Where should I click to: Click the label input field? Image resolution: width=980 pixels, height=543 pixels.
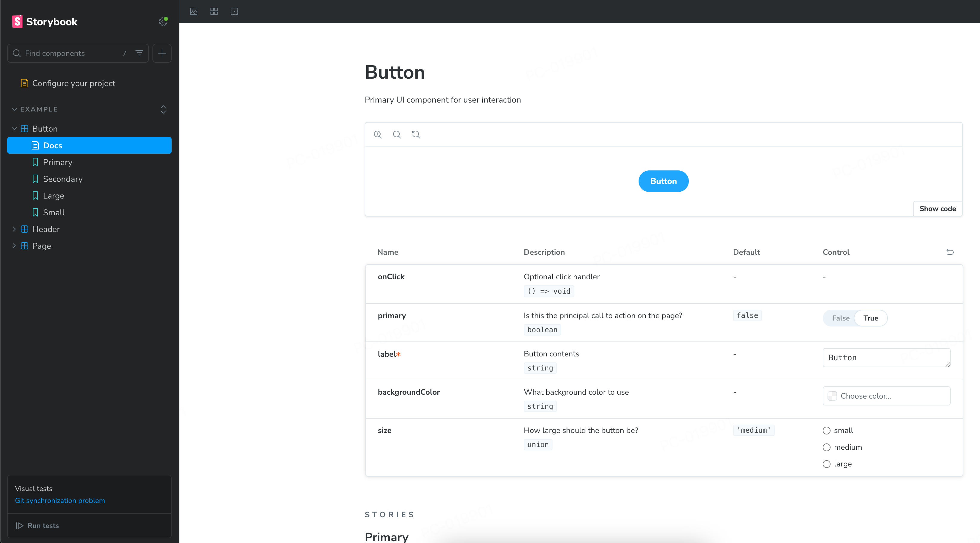886,357
